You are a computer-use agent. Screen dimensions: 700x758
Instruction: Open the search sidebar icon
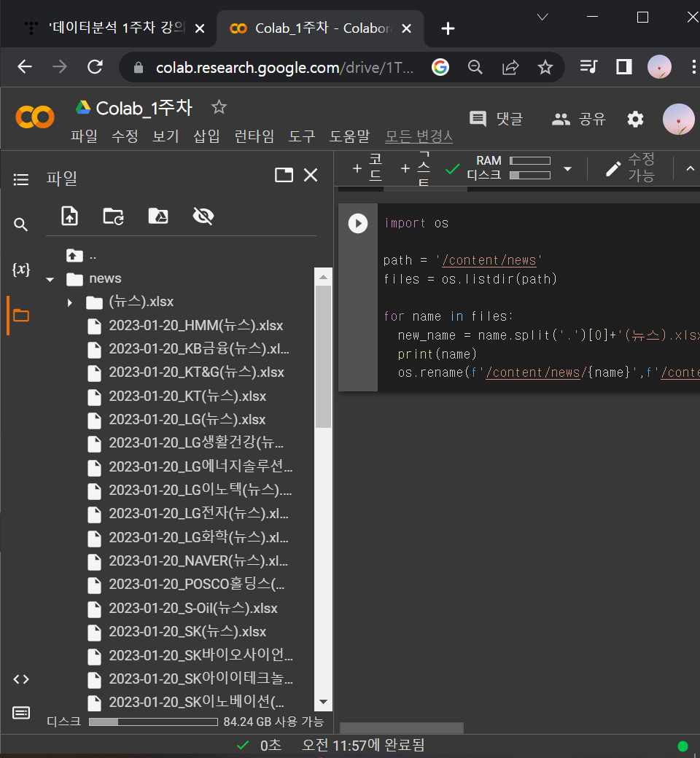[x=20, y=224]
